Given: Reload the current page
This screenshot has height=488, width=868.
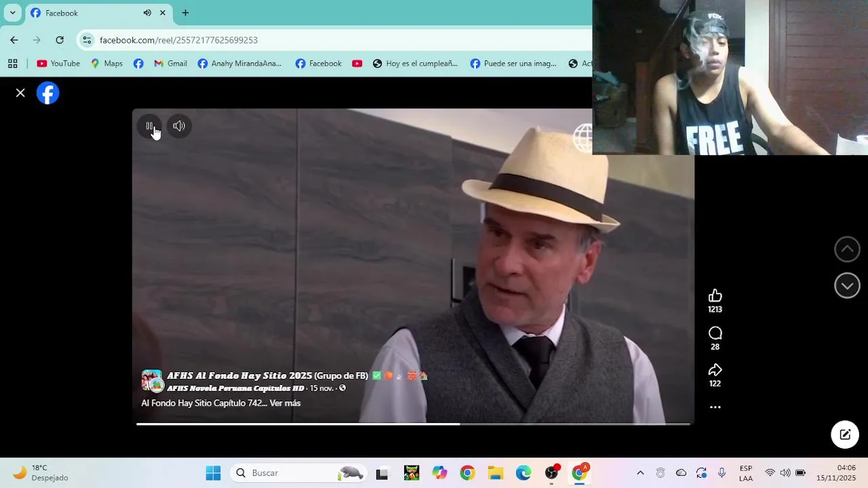Looking at the screenshot, I should coord(60,40).
